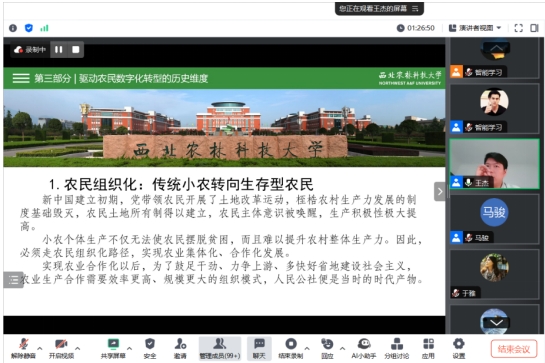Viewport: 545px width, 363px height.
Task: Open the blue security shield icon
Action: tap(29, 28)
